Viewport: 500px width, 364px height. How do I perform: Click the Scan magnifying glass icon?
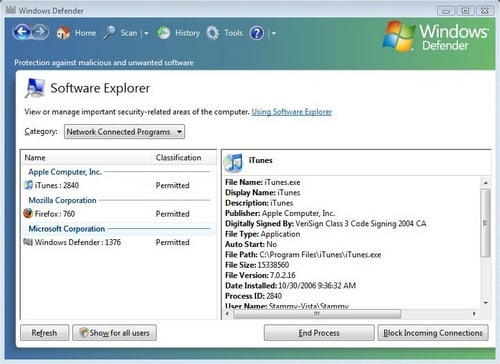click(x=109, y=33)
